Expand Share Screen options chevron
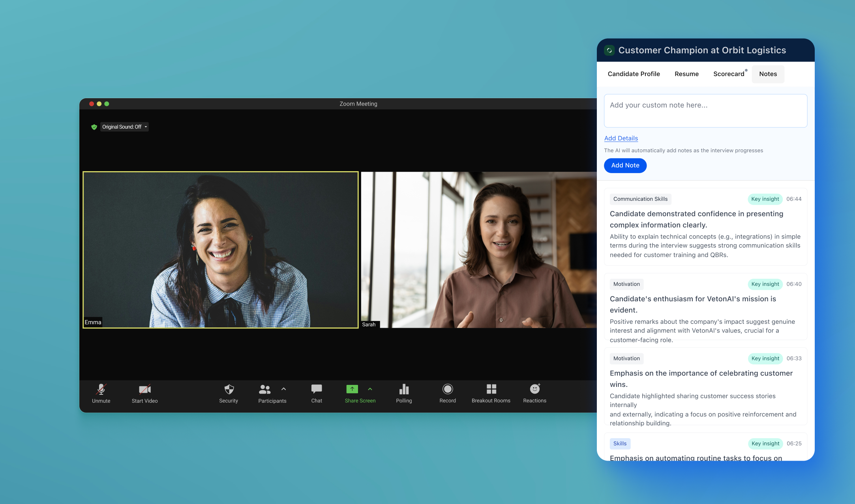The width and height of the screenshot is (855, 504). pyautogui.click(x=370, y=389)
